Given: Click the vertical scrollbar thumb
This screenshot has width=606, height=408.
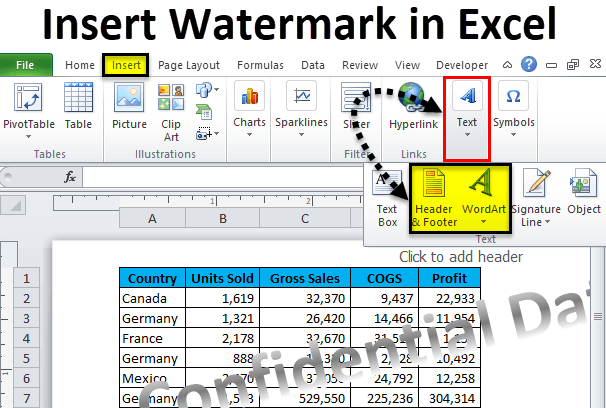Looking at the screenshot, I should [x=598, y=317].
